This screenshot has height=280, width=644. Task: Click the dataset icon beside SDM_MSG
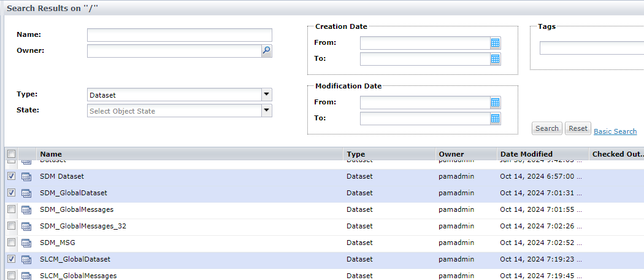(x=26, y=243)
